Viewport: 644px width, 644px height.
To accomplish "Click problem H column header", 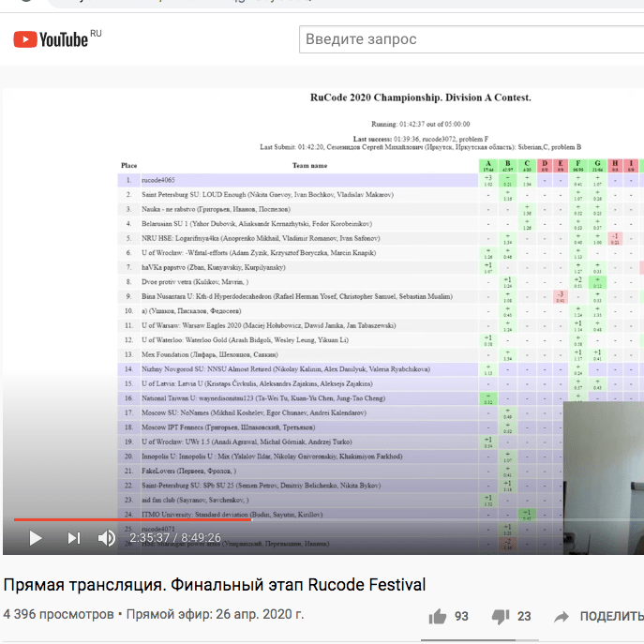I will point(615,166).
